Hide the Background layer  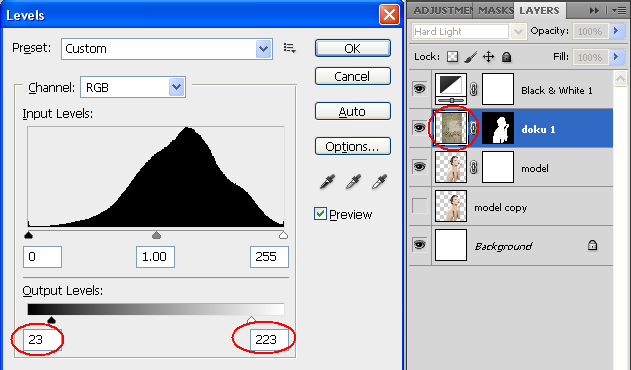pyautogui.click(x=419, y=245)
